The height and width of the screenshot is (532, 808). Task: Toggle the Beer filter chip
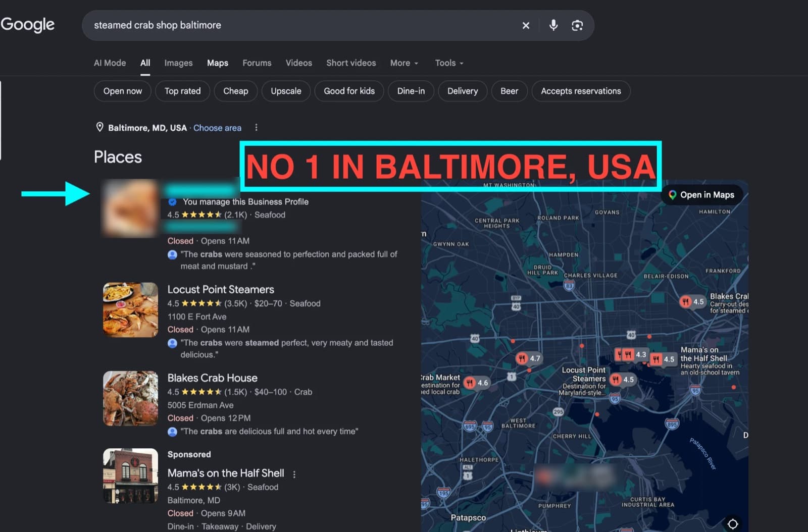pos(510,91)
